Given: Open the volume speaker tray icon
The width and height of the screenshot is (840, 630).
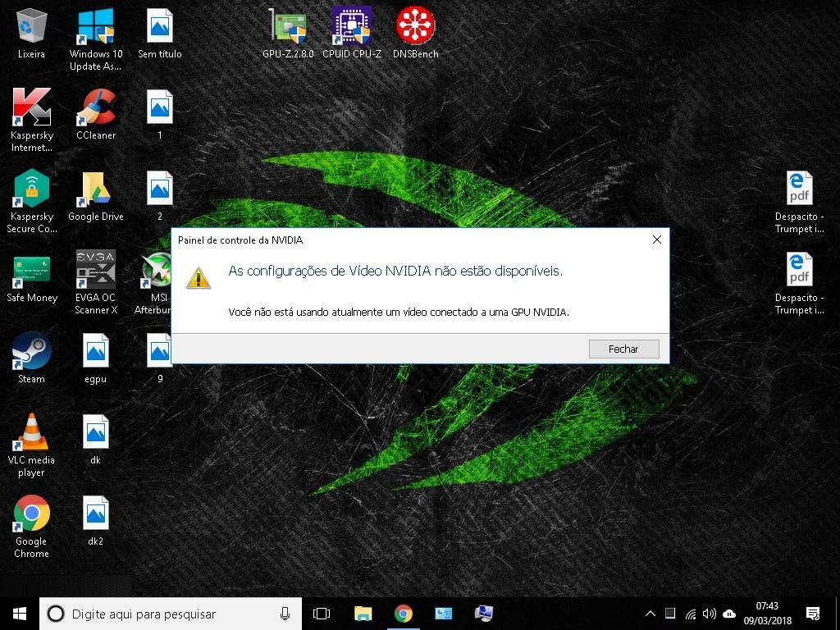Looking at the screenshot, I should click(710, 614).
